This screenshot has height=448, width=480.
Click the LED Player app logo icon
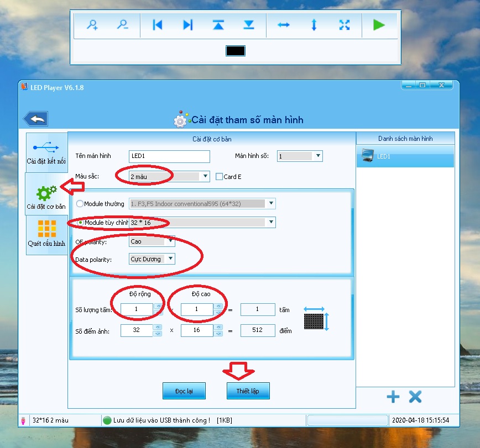coord(24,87)
